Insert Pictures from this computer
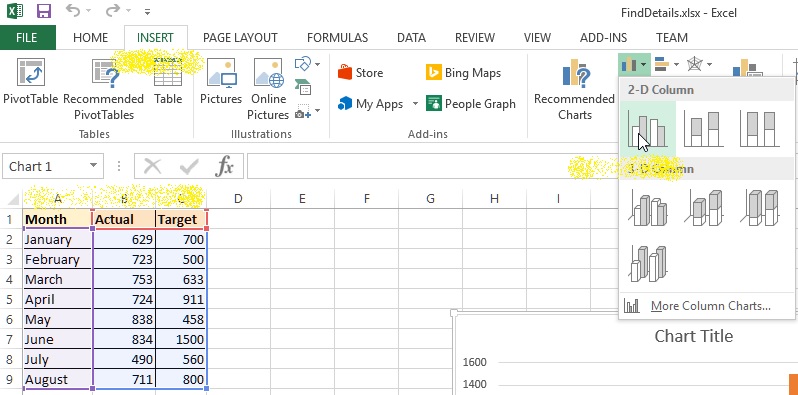The image size is (798, 395). click(221, 81)
